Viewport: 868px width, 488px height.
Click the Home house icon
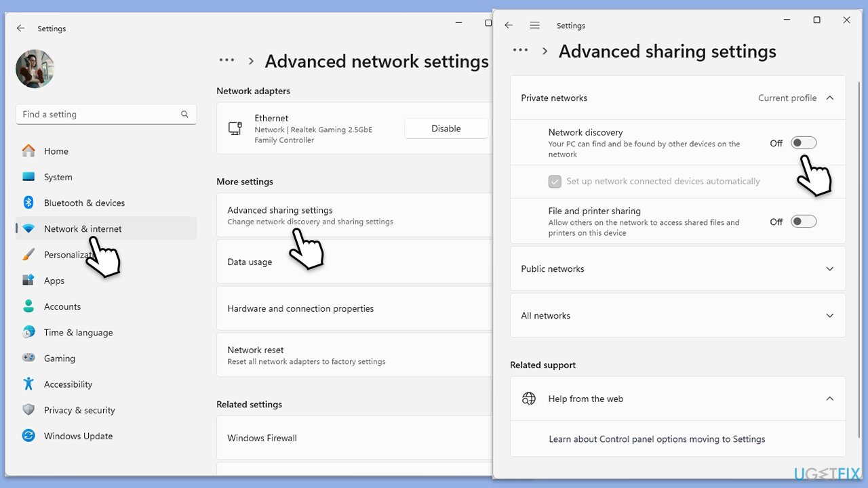click(28, 151)
